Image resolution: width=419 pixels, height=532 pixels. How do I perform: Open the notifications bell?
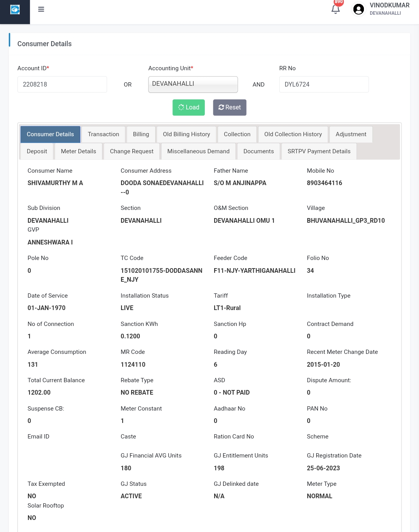pos(336,9)
